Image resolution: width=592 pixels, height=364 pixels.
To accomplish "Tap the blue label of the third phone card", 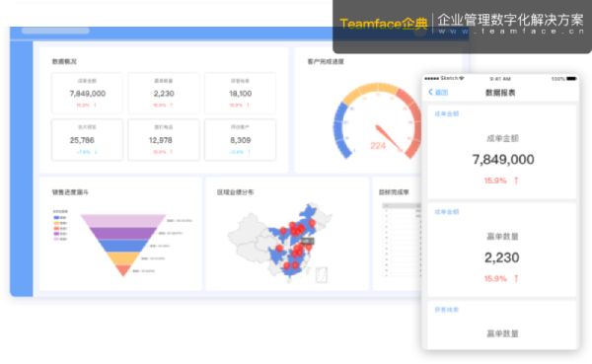I will [447, 310].
